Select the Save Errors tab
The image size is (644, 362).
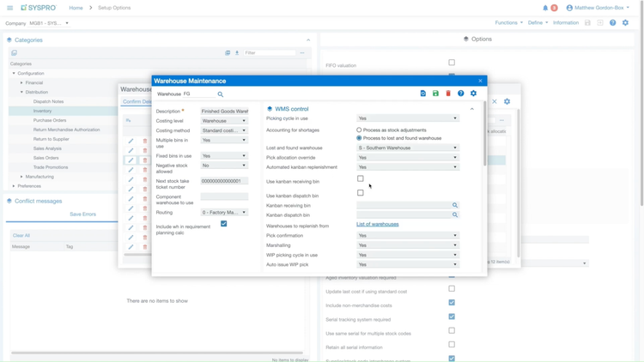83,214
